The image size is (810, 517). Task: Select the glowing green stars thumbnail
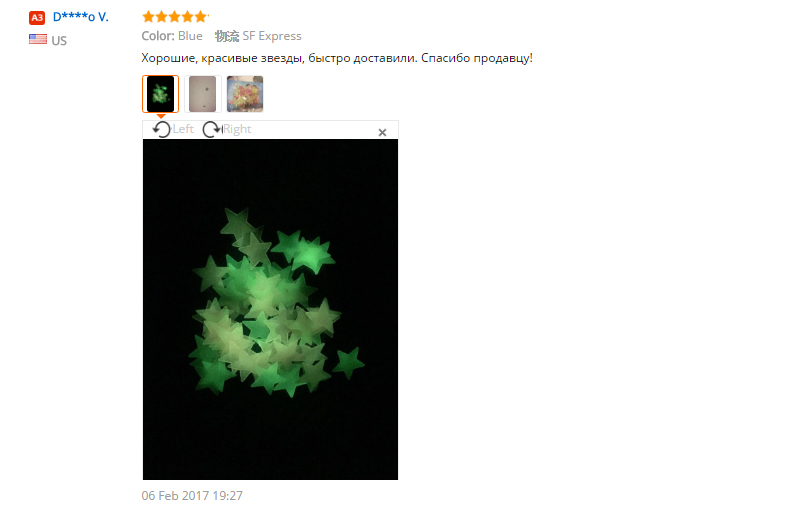(x=161, y=94)
